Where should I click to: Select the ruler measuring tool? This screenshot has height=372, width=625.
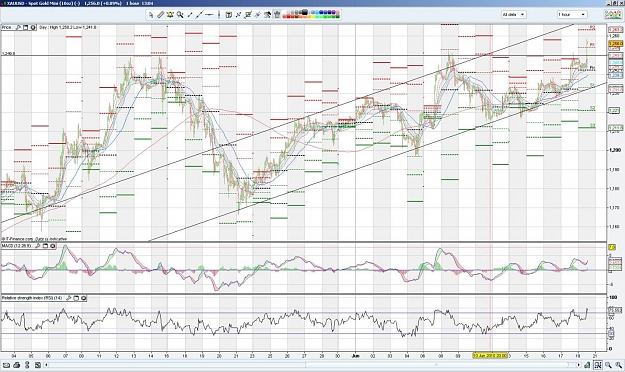161,15
